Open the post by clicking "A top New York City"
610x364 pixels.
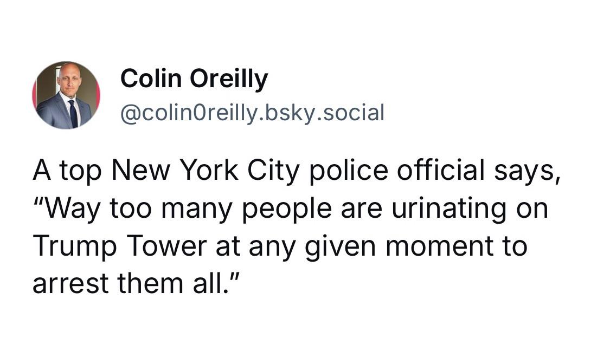[x=166, y=171]
